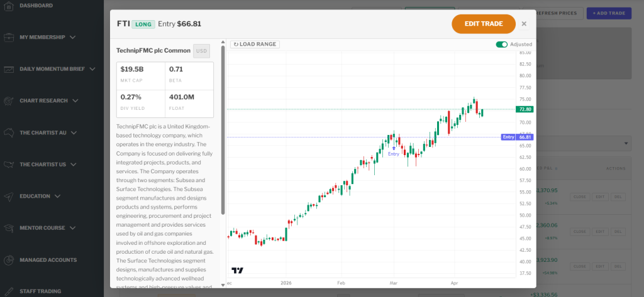Click the Add Trade button
The height and width of the screenshot is (297, 644).
click(x=609, y=13)
